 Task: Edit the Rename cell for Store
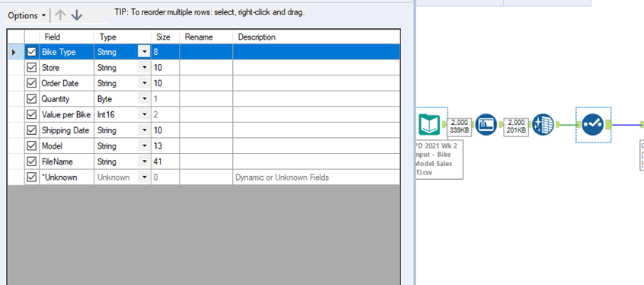click(x=206, y=68)
